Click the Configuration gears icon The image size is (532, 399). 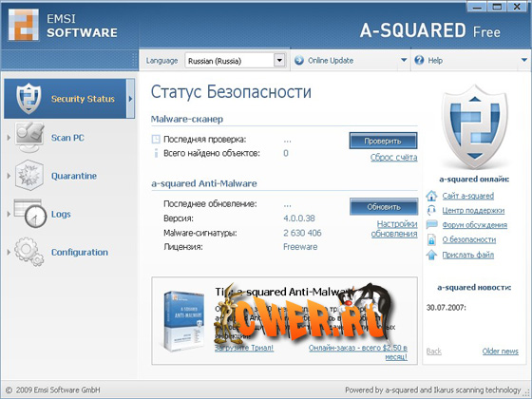(x=29, y=252)
